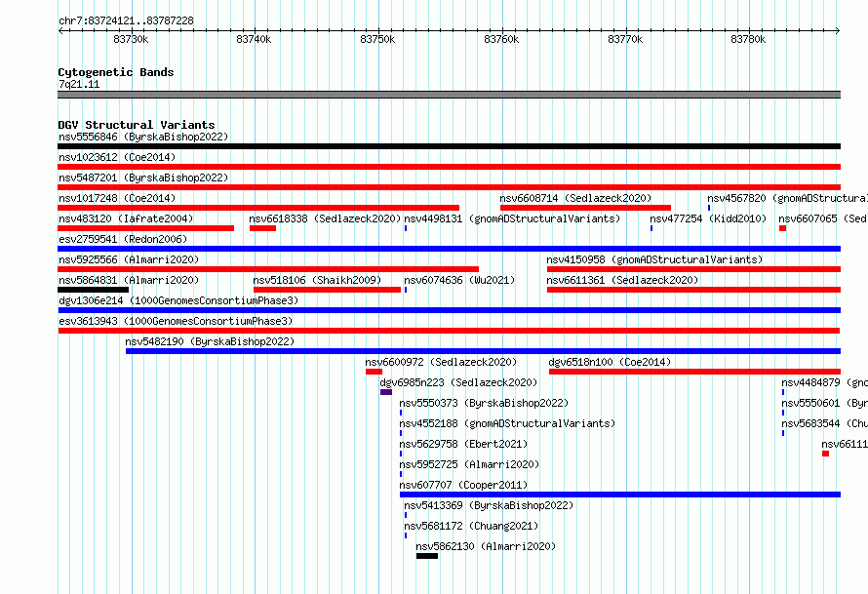Image resolution: width=868 pixels, height=594 pixels.
Task: Click dgv1306e214 (1000GenomesConsortiumPhase3) label
Action: click(178, 300)
